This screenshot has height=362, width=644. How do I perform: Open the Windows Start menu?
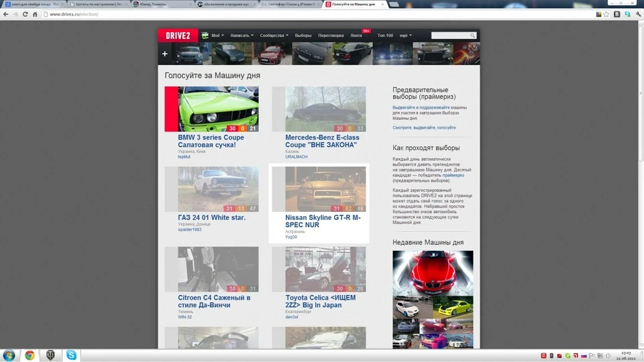pos(9,355)
